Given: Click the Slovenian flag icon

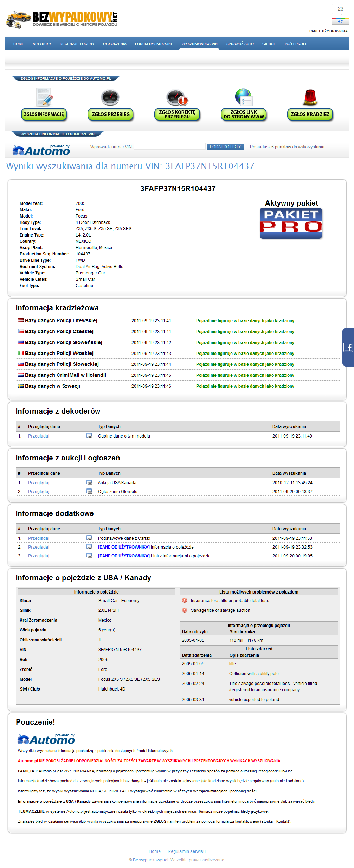Looking at the screenshot, I should pyautogui.click(x=21, y=342).
